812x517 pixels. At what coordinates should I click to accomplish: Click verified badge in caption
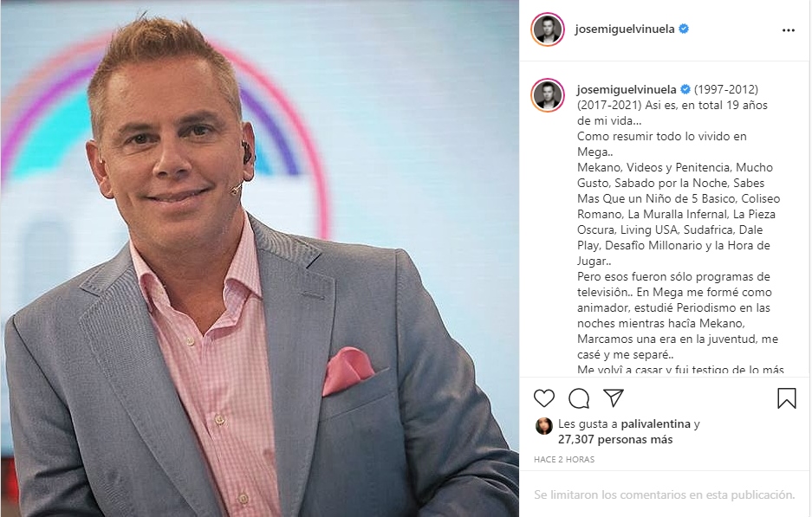click(685, 89)
